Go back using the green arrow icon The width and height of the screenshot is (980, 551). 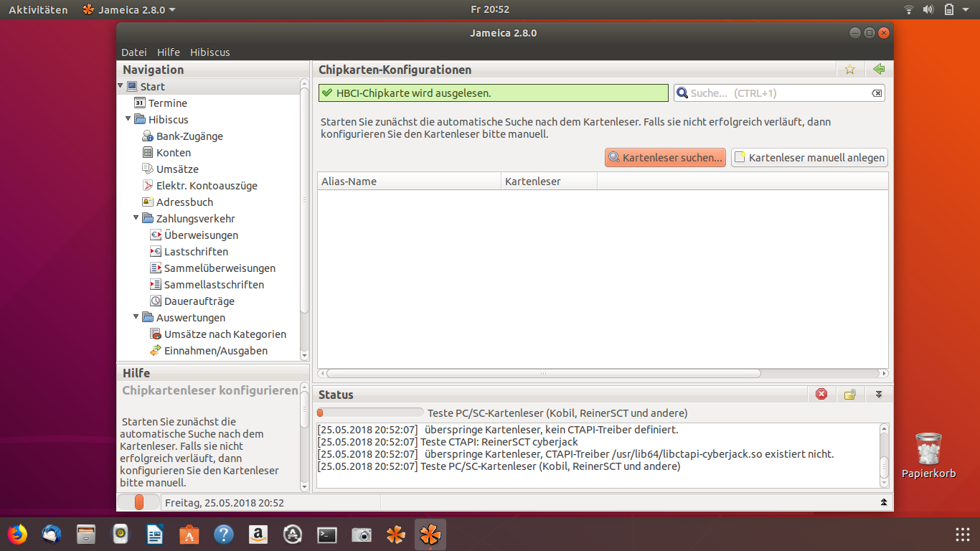click(879, 70)
